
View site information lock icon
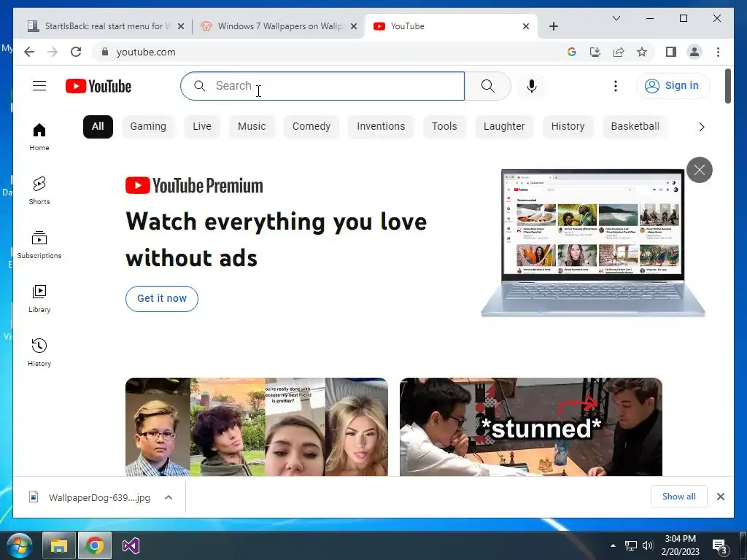coord(105,52)
